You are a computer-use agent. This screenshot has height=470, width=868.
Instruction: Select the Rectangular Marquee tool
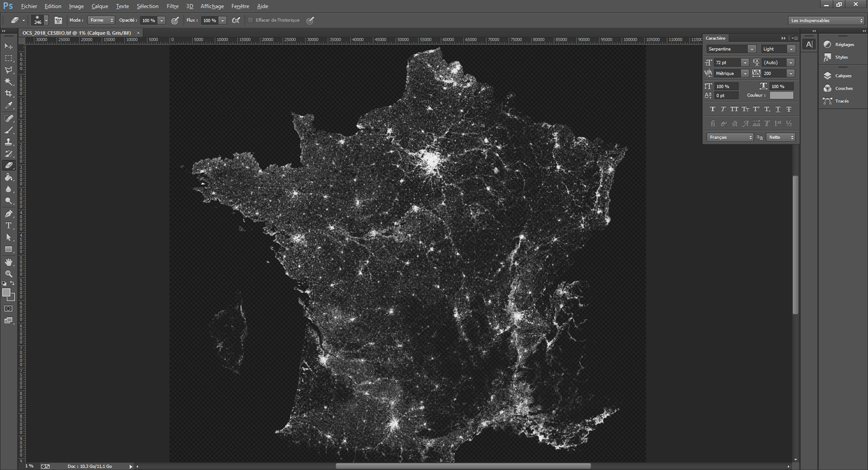tap(9, 58)
